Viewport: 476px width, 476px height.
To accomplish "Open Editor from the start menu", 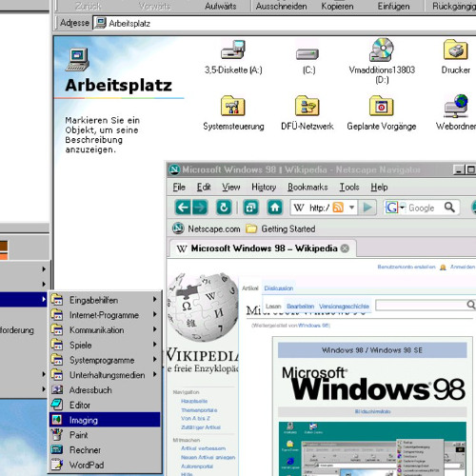I will [x=105, y=405].
